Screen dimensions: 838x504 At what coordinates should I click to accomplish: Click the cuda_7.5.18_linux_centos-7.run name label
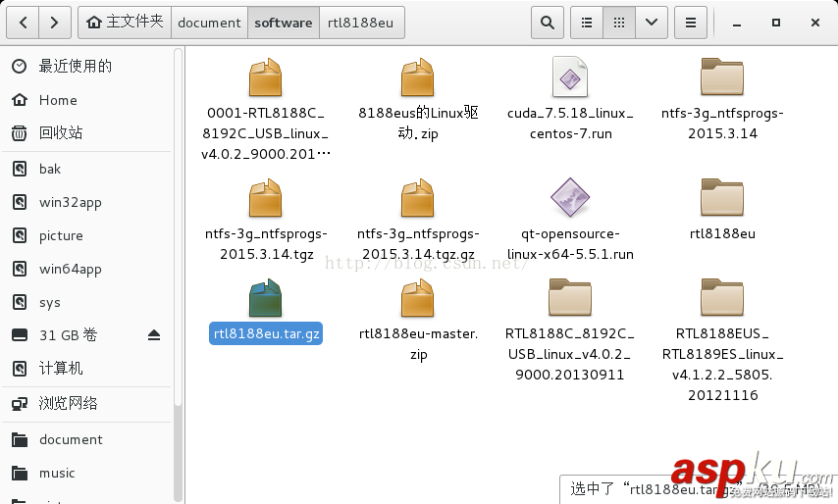pyautogui.click(x=570, y=124)
